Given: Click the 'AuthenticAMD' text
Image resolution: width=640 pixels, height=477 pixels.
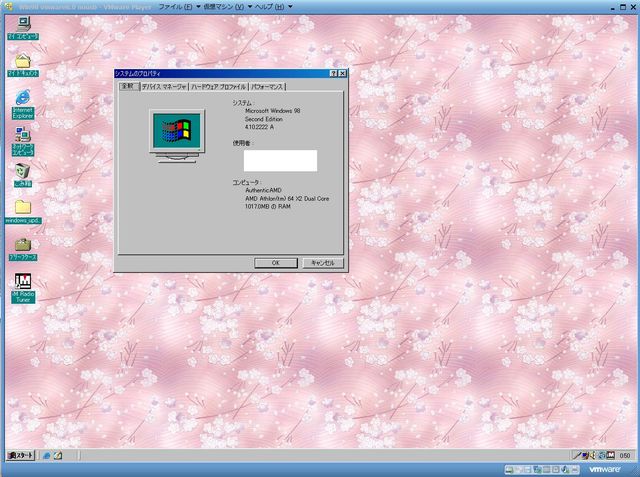Looking at the screenshot, I should tap(263, 191).
